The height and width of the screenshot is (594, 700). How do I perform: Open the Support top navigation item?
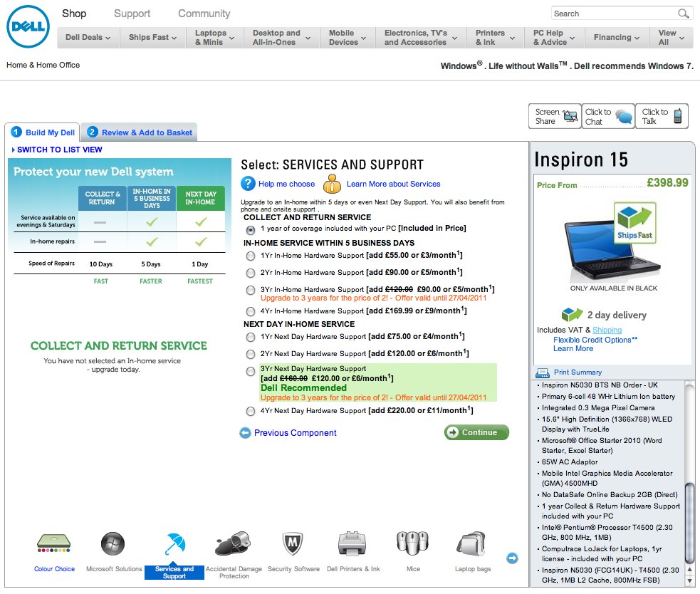coord(132,14)
